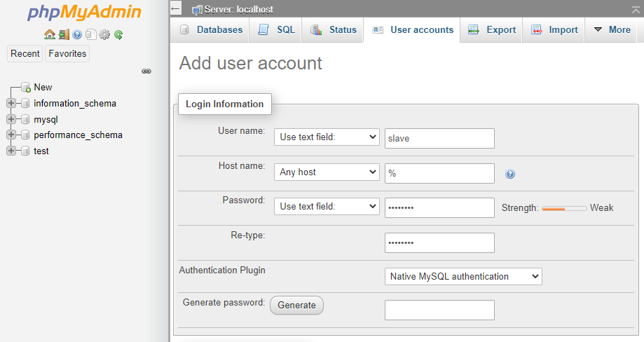Screen dimensions: 644x342
Task: Click the phpMyAdmin logo
Action: coord(84,13)
